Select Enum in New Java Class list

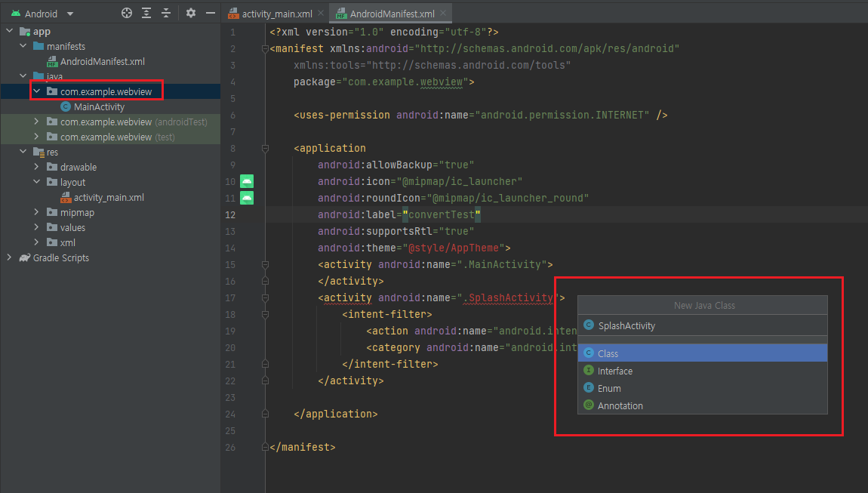(x=703, y=388)
